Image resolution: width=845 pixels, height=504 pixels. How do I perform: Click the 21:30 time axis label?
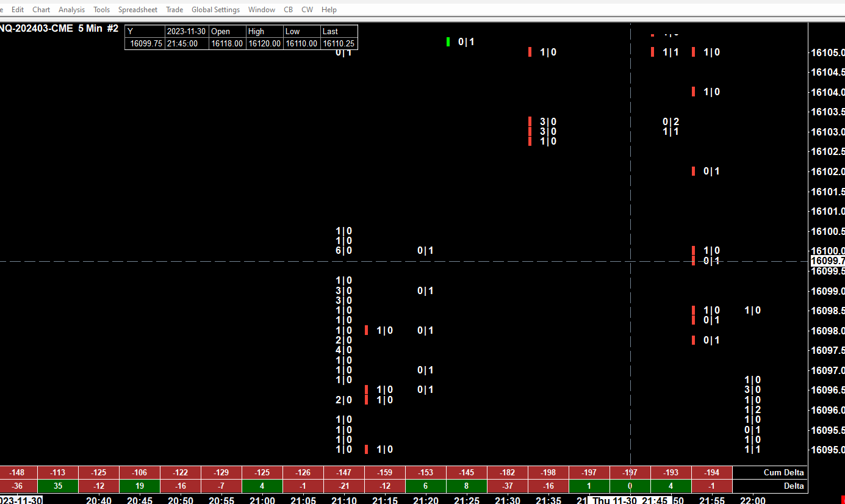coord(508,500)
